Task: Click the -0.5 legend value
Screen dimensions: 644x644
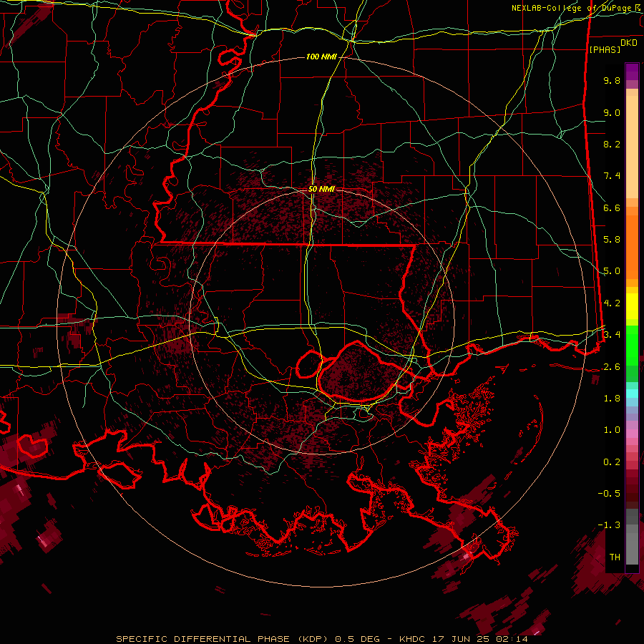Action: click(x=609, y=494)
